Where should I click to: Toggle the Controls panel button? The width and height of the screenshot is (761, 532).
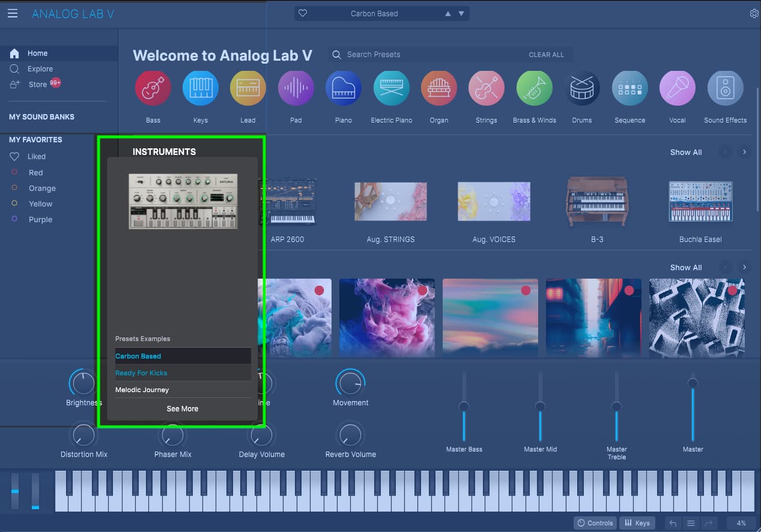tap(595, 523)
